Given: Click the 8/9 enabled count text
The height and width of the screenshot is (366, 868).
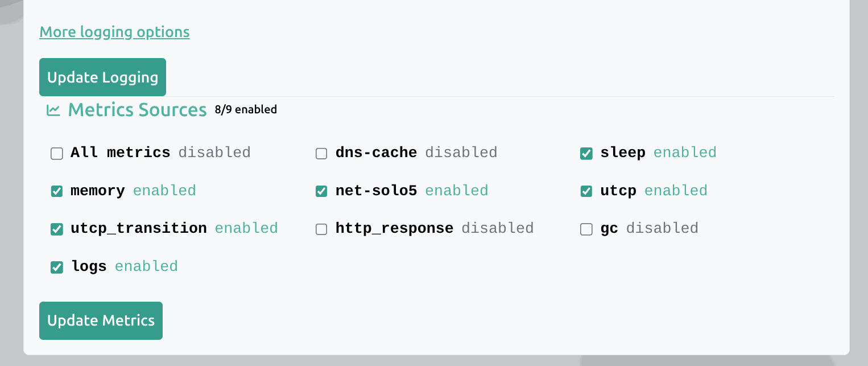Looking at the screenshot, I should click(x=246, y=109).
